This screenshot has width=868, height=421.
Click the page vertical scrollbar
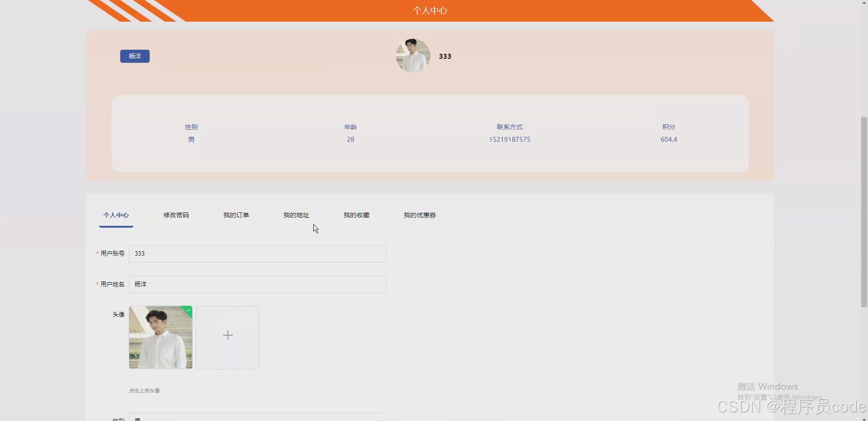click(x=864, y=211)
